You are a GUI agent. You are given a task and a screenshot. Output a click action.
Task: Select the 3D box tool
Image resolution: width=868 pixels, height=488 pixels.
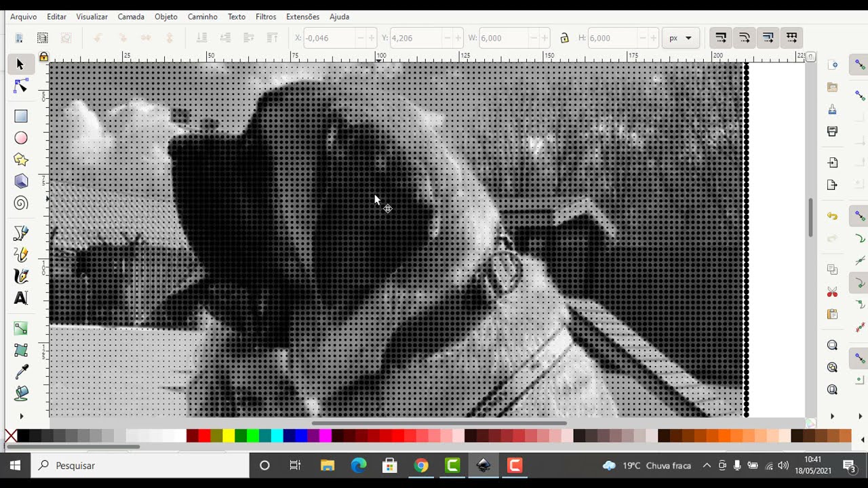[x=20, y=181]
